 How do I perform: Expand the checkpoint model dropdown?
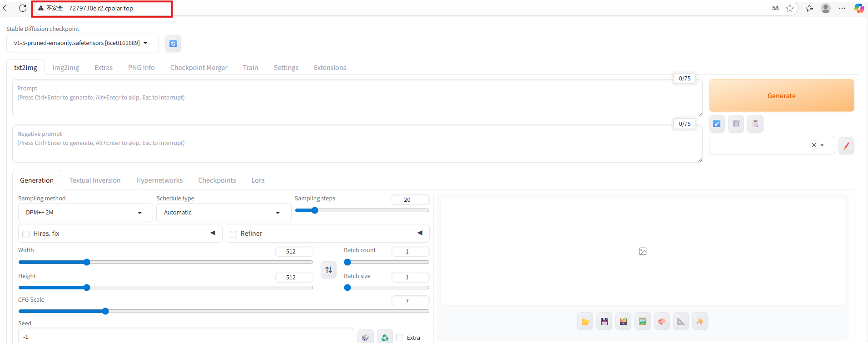click(x=83, y=43)
